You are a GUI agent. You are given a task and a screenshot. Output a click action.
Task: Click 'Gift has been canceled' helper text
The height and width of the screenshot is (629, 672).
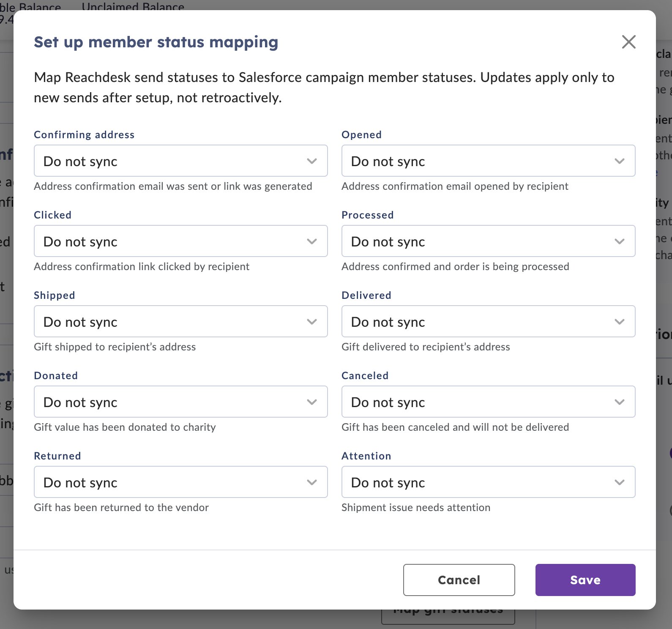pyautogui.click(x=455, y=427)
